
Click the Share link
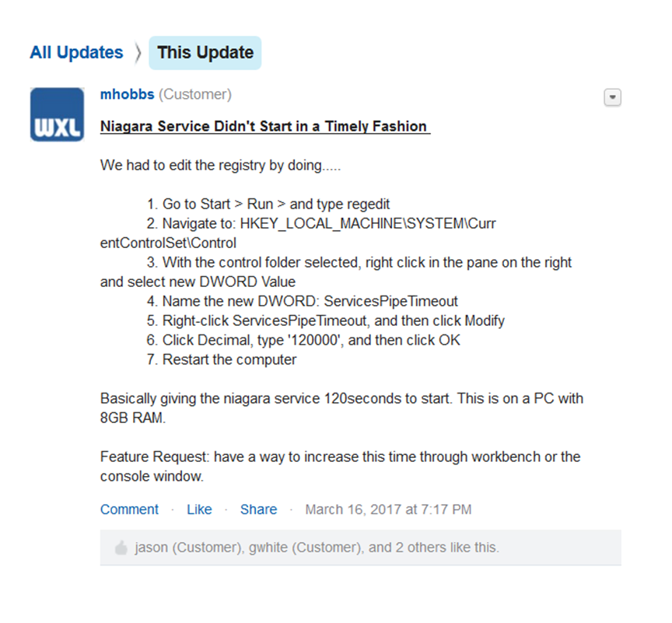click(258, 509)
